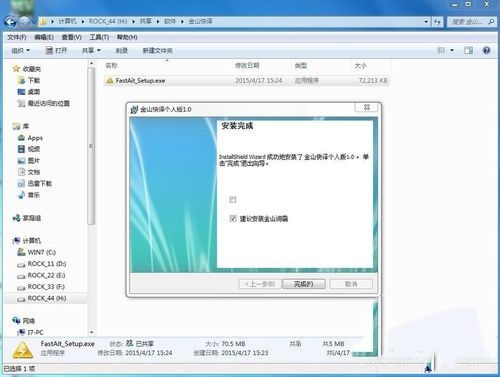Click the change view icon in toolbar

pyautogui.click(x=441, y=50)
